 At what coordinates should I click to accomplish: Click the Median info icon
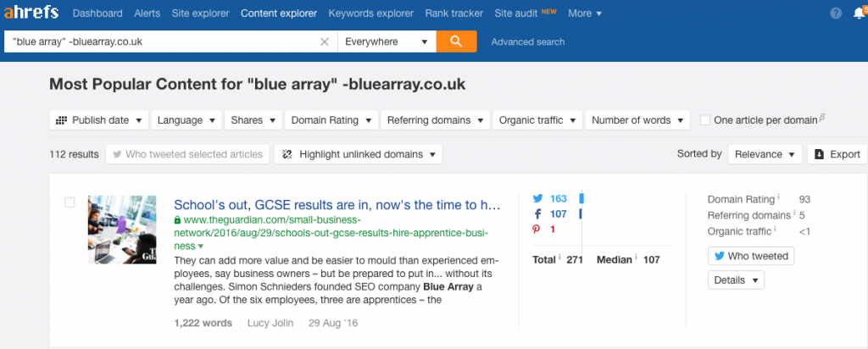pyautogui.click(x=637, y=257)
